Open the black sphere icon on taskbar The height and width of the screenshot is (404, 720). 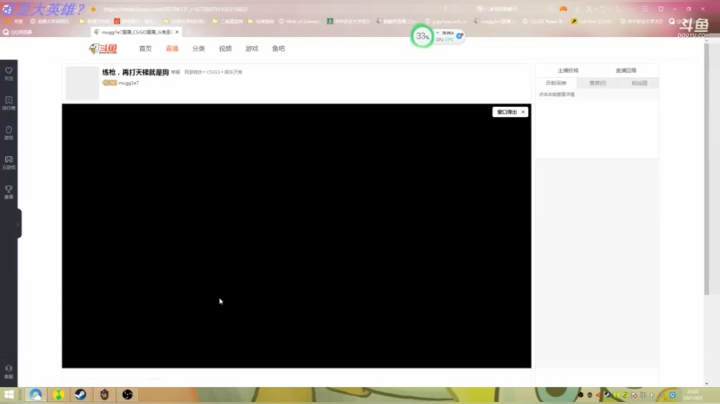[x=127, y=394]
